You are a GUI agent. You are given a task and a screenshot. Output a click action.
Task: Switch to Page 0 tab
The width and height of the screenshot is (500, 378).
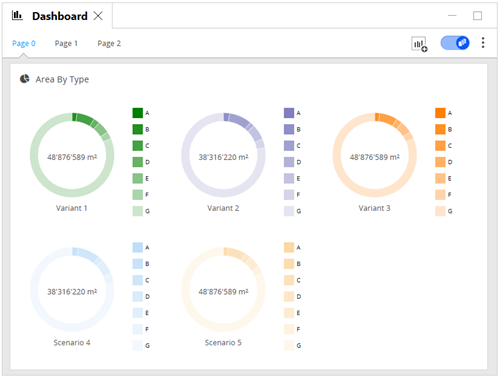[x=24, y=43]
